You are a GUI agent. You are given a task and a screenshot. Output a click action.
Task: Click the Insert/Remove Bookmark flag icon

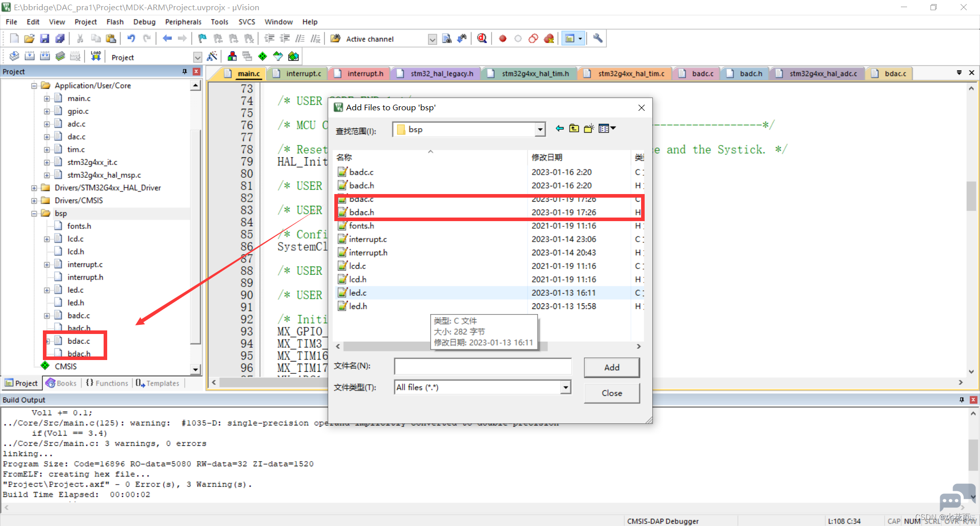(203, 39)
